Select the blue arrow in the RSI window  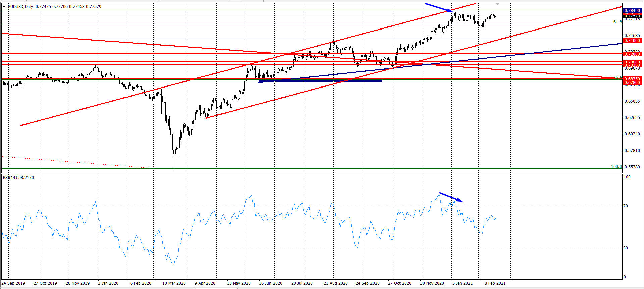[451, 197]
